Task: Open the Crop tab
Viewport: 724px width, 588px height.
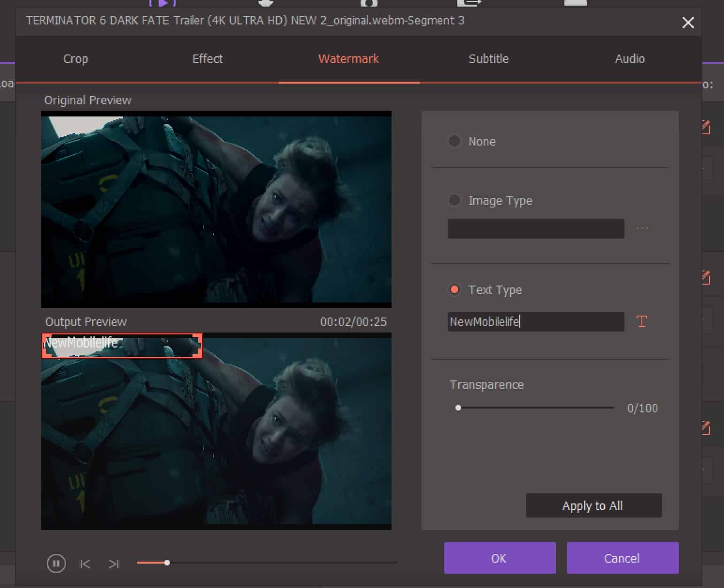Action: tap(76, 59)
